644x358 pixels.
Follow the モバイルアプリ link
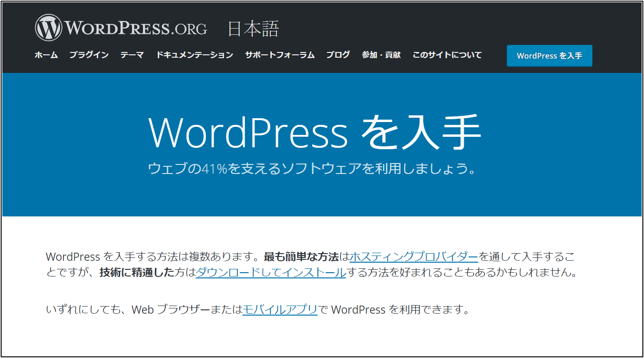coord(280,309)
